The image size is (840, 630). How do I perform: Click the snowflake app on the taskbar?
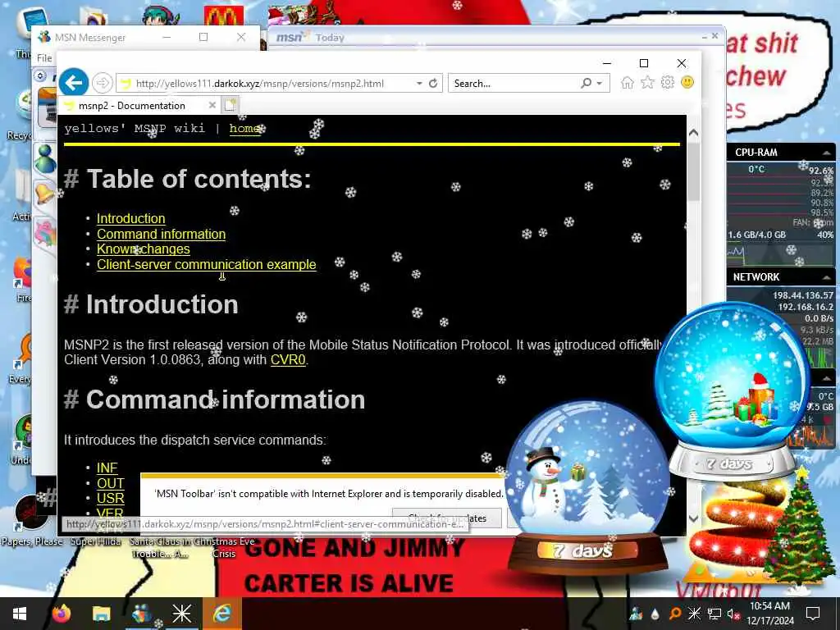click(x=181, y=614)
